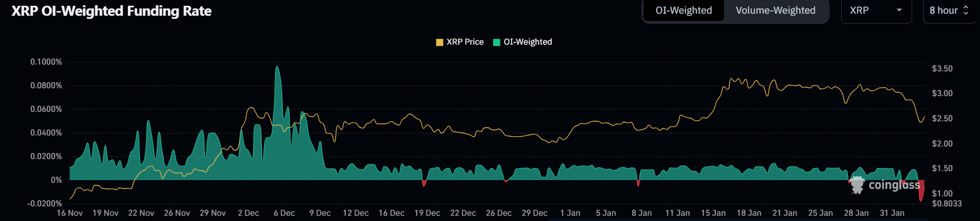Click the 19 Nov date label
Viewport: 980px width, 221px height.
click(x=105, y=213)
